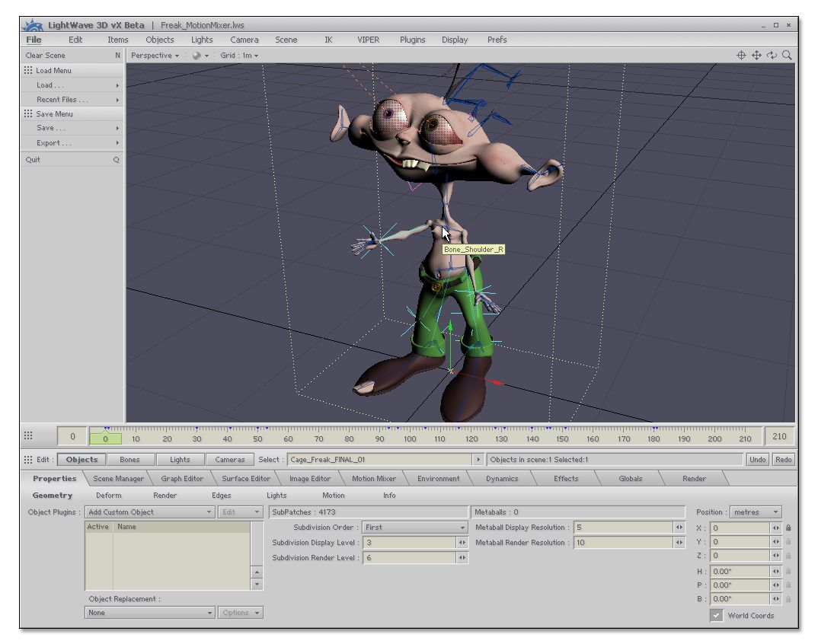
Task: Open the Grid : 1m dropdown
Action: [x=239, y=56]
